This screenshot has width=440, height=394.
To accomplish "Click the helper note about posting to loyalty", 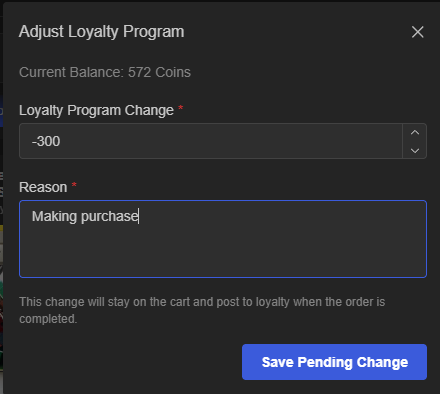I will 202,310.
